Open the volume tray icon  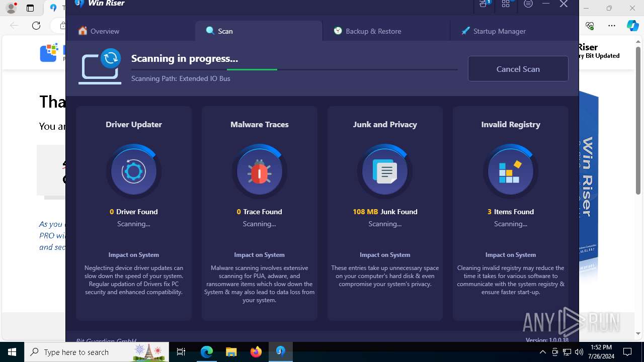(x=579, y=352)
